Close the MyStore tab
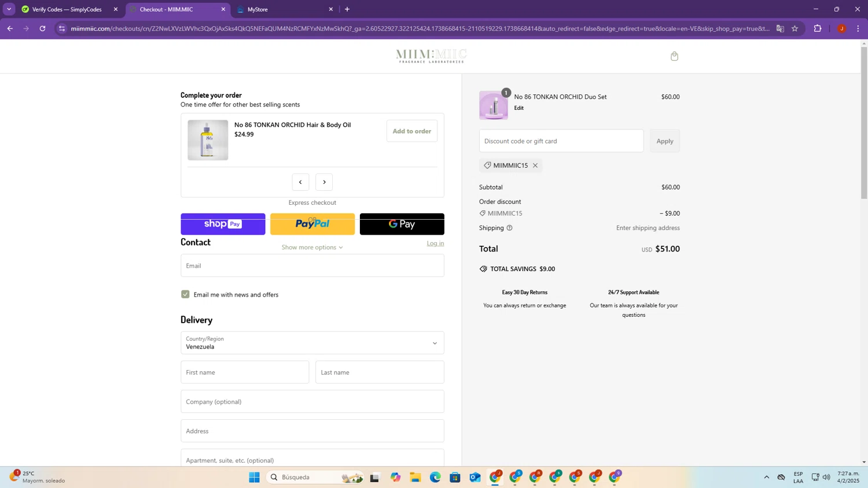 point(331,9)
